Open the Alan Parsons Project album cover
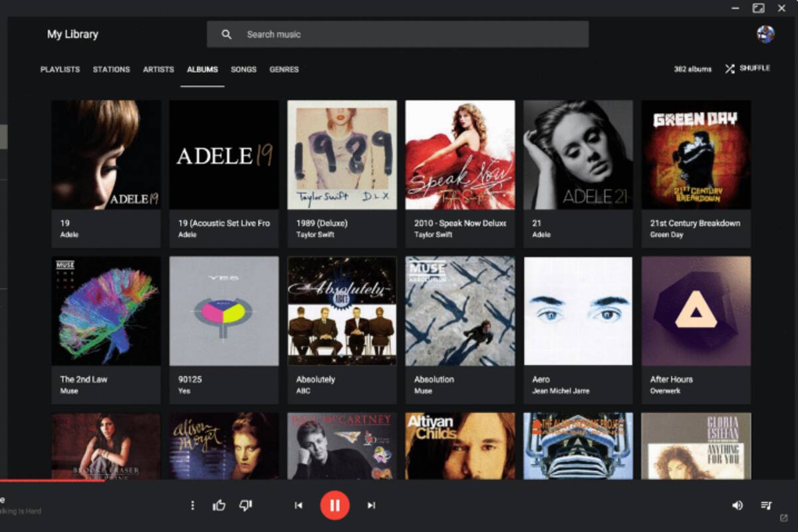 point(578,446)
